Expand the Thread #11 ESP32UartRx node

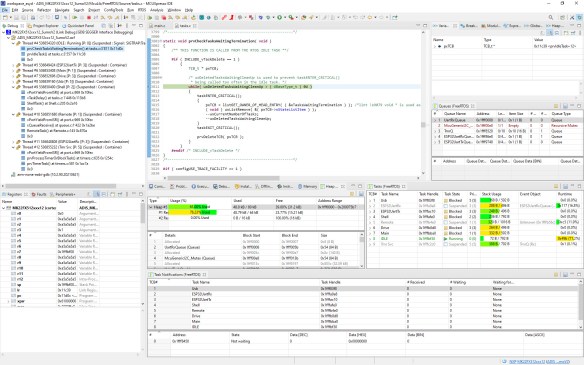(x=13, y=142)
